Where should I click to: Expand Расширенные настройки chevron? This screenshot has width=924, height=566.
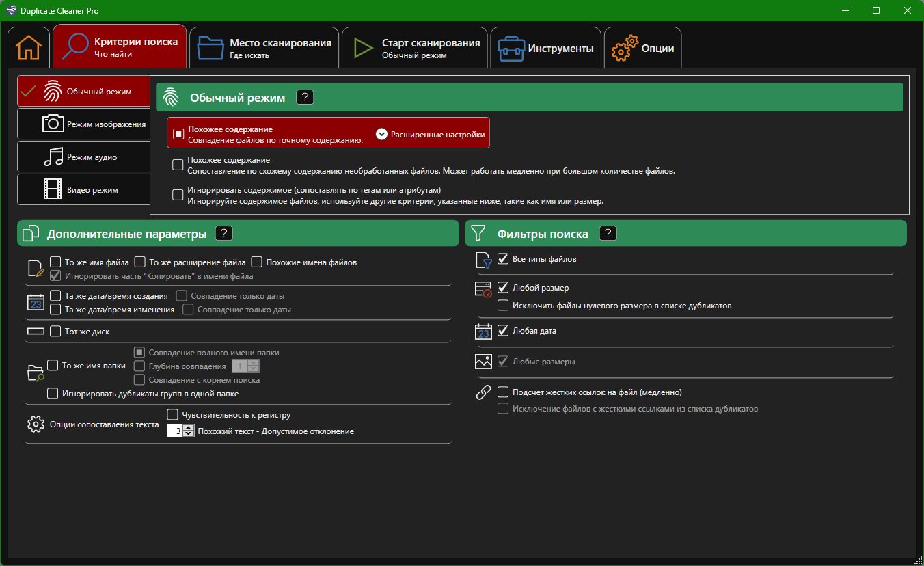(x=382, y=134)
